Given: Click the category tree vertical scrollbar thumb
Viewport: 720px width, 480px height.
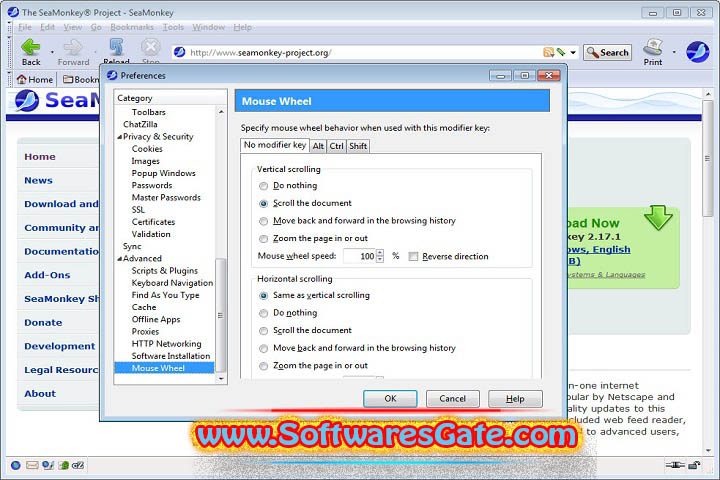Looking at the screenshot, I should click(x=220, y=315).
